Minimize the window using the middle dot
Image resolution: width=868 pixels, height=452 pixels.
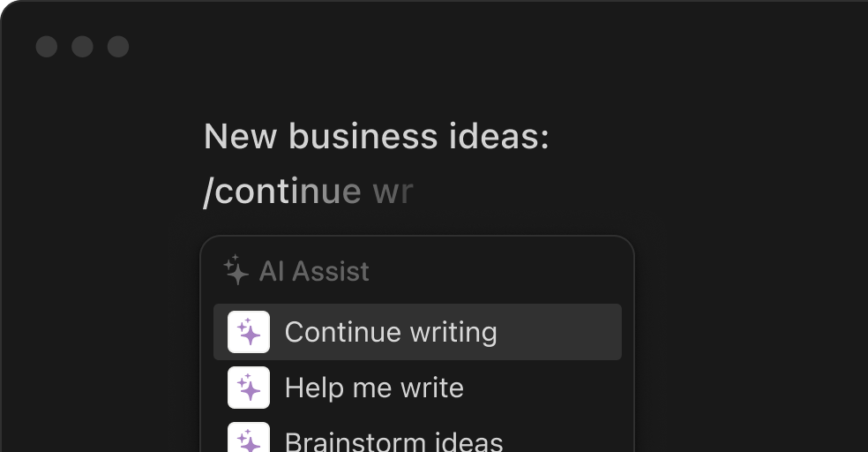pyautogui.click(x=82, y=46)
